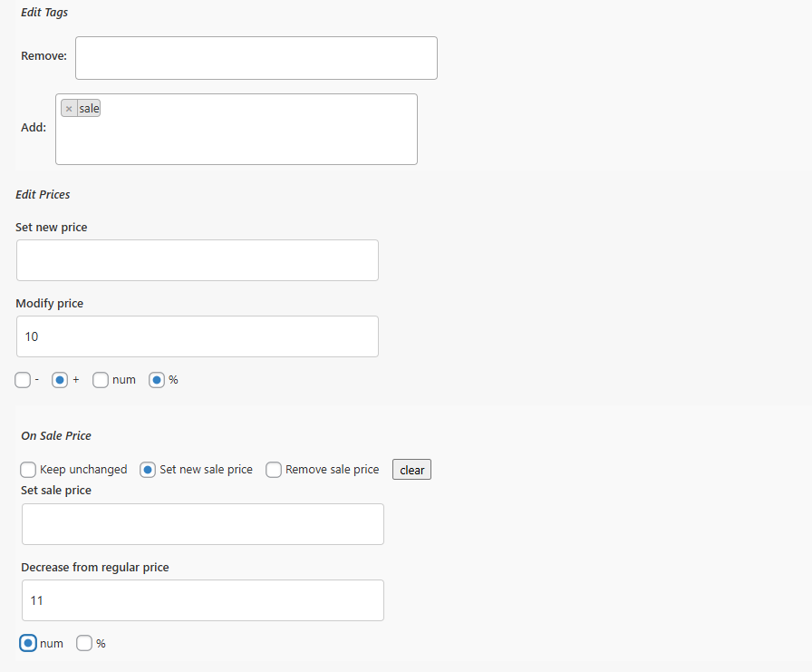Screen dimensions: 812x672
Task: Choose "num" mode for decrease from regular price
Action: (x=27, y=643)
